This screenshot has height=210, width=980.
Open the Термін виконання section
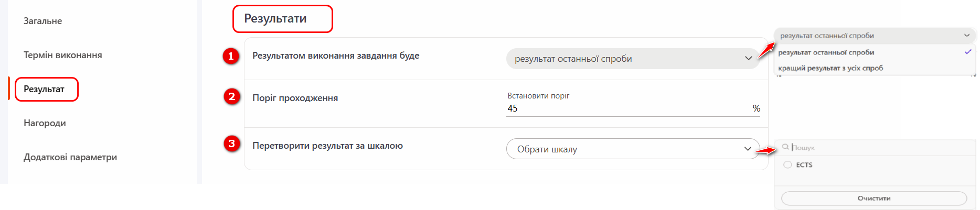(x=62, y=55)
